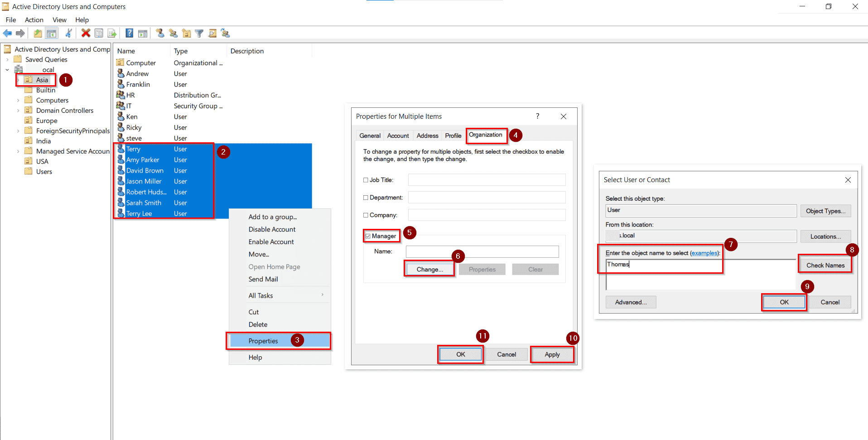The image size is (868, 440).
Task: Open Find objects in Active Directory icon
Action: (212, 33)
